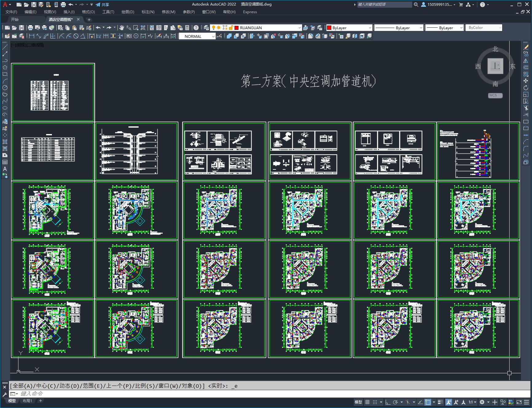Screen dimensions: 532x408
Task: Click the Match Properties icon
Action: 82,28
